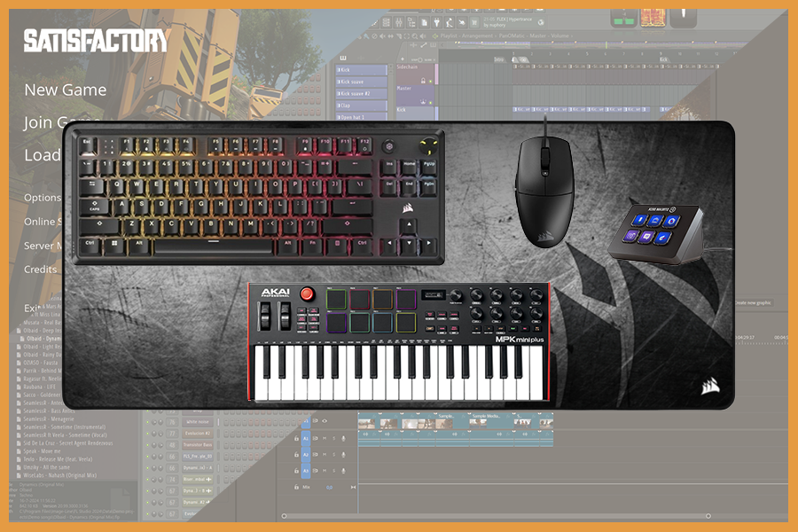Open the spectrogram visualizer panel in FL Studio
798x532 pixels.
tap(653, 18)
